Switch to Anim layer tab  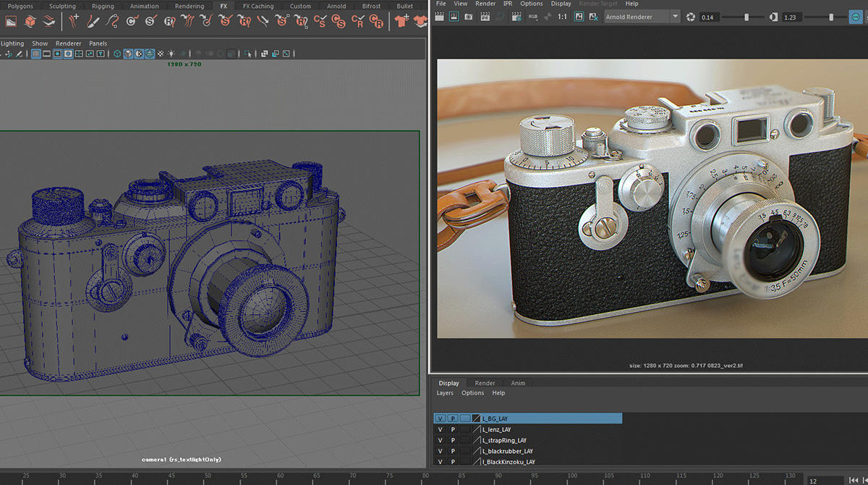click(x=518, y=383)
